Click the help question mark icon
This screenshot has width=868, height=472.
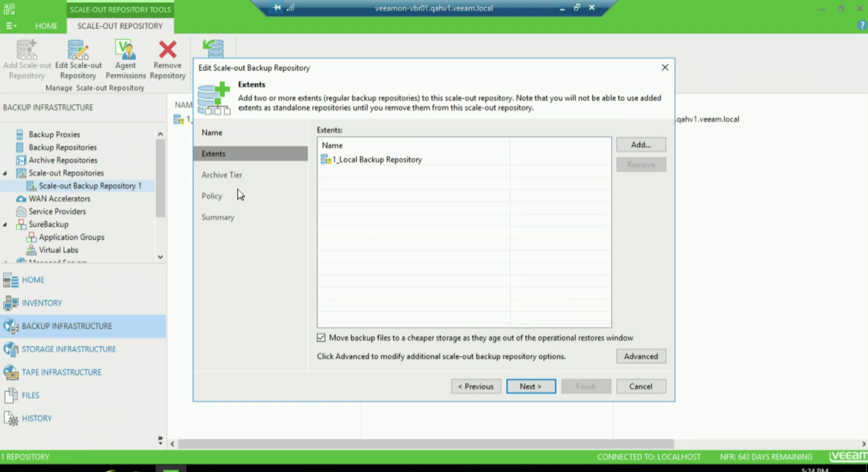[x=862, y=25]
